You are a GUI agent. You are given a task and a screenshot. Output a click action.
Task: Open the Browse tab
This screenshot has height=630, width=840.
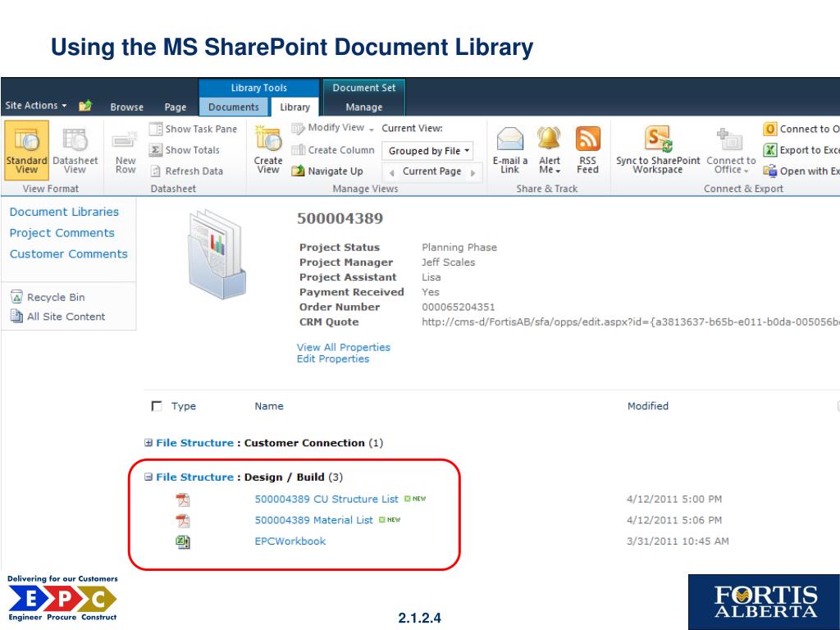127,107
